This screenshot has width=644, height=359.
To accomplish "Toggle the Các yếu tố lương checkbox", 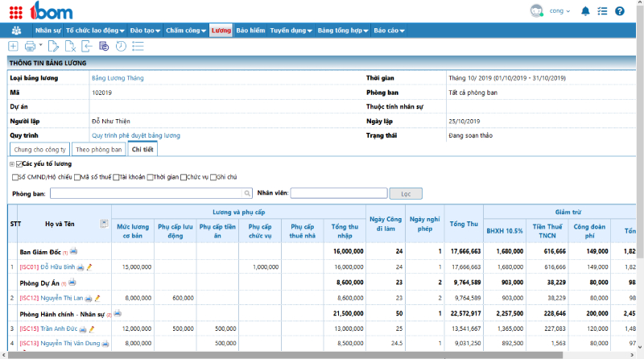I will (19, 164).
